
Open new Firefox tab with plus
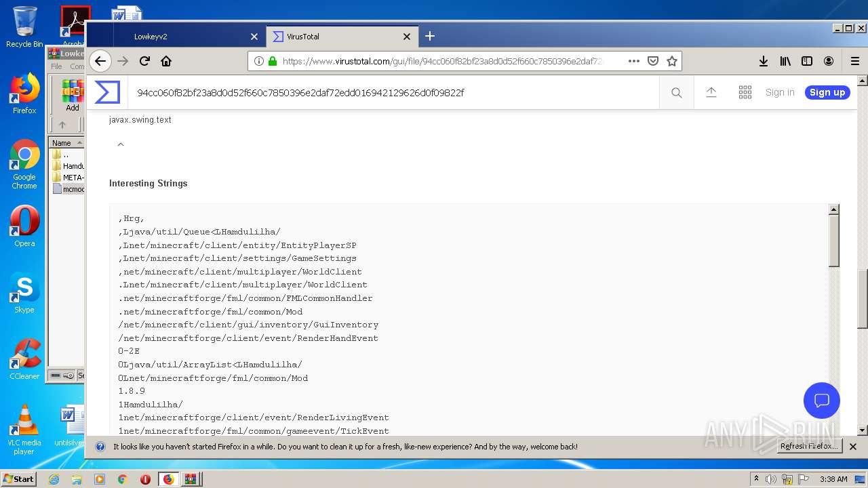click(x=430, y=36)
